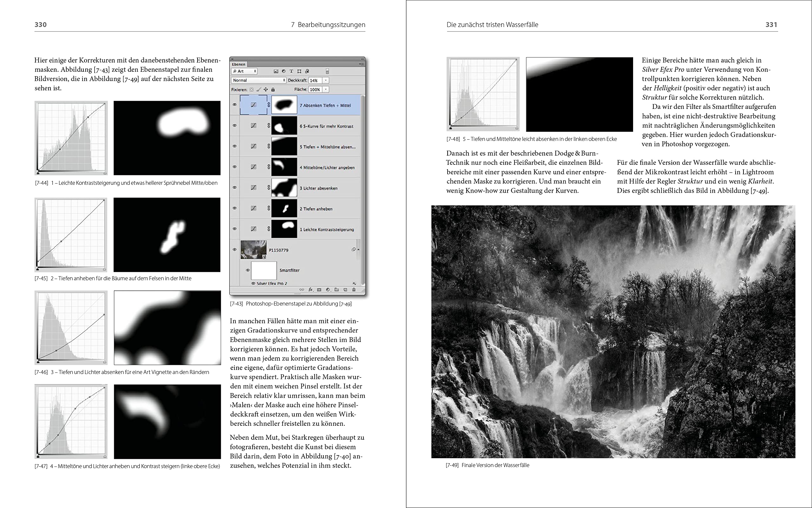Select the mask thumbnail of layer 6
This screenshot has width=812, height=508.
284,126
